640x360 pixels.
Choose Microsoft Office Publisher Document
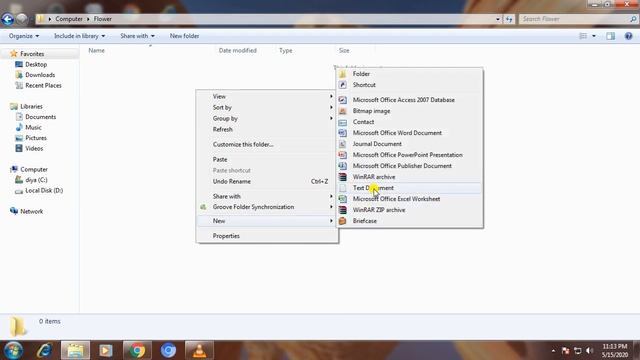pyautogui.click(x=409, y=166)
